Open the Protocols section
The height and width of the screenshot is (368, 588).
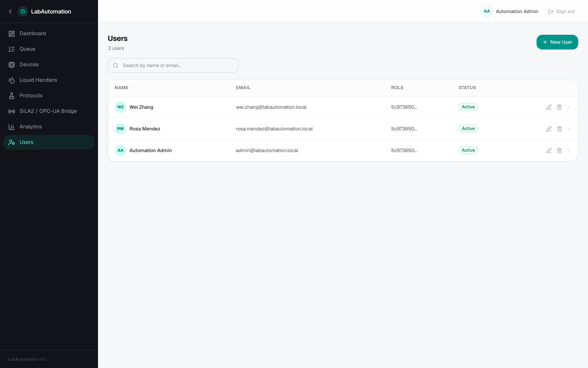click(49, 96)
